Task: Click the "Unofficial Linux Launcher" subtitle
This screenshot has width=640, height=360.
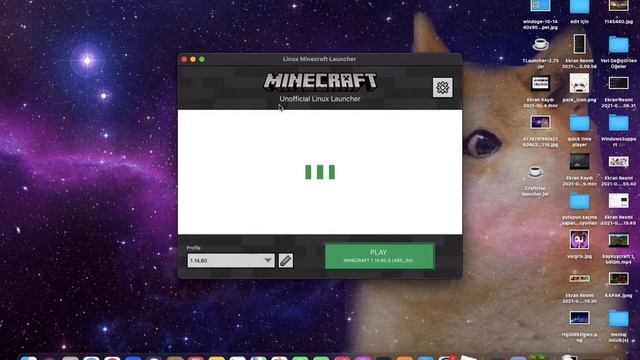Action: point(320,99)
